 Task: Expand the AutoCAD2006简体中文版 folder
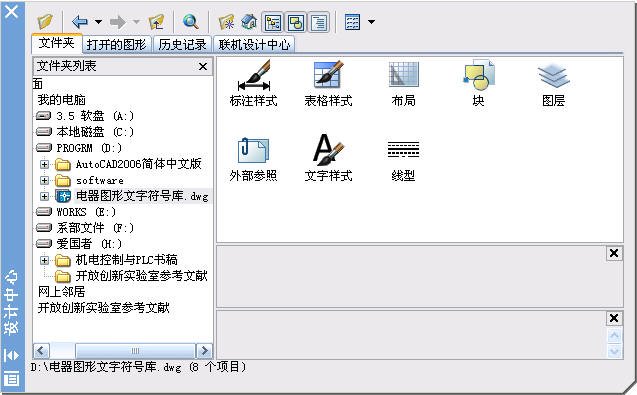[x=44, y=164]
